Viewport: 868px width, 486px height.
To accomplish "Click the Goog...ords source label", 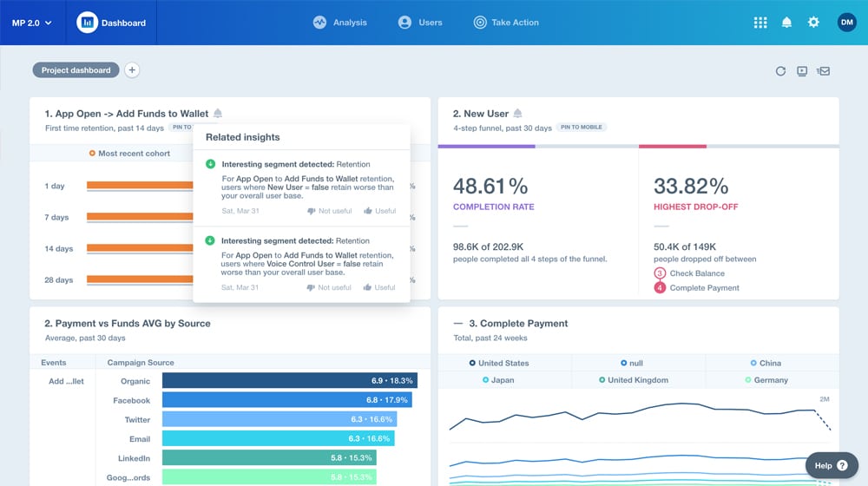I will (x=128, y=477).
